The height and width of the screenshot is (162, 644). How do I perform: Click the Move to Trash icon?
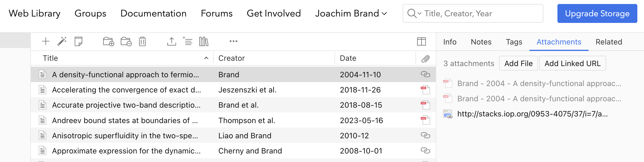tap(142, 42)
